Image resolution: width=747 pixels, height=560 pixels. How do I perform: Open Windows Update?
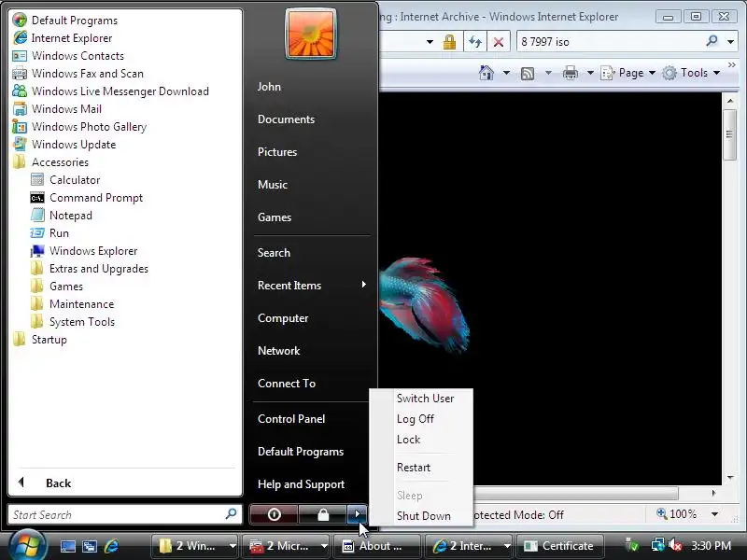63,145
